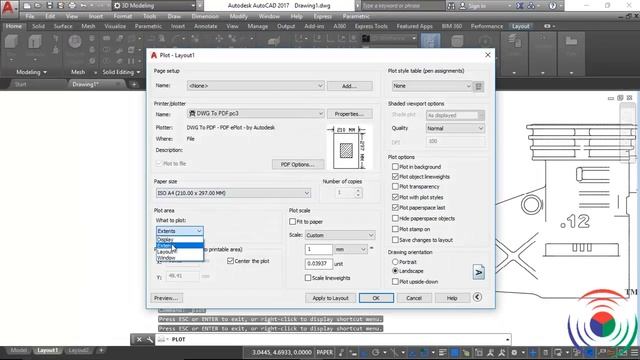Click the scale value 1 input field
The width and height of the screenshot is (640, 360).
[318, 249]
